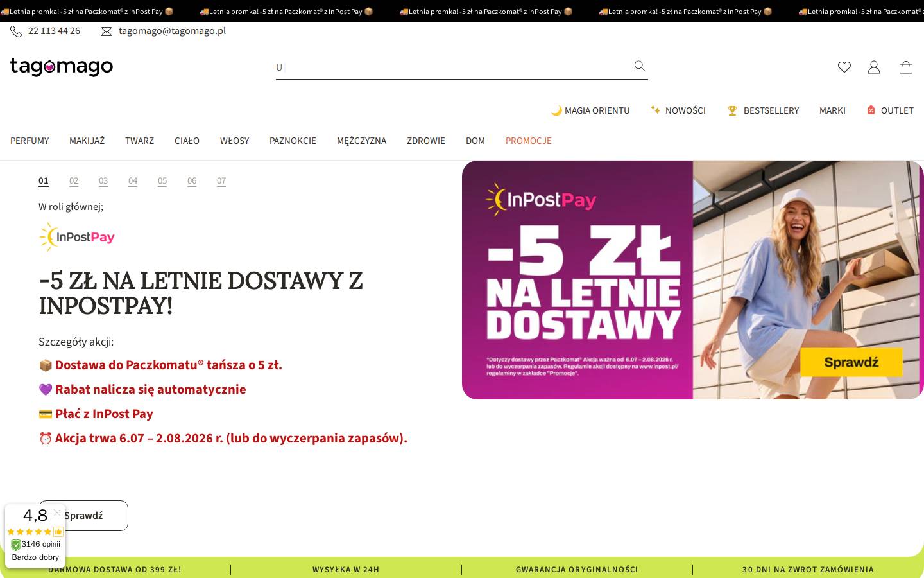924x578 pixels.
Task: Open the Marki brands link
Action: click(x=832, y=110)
